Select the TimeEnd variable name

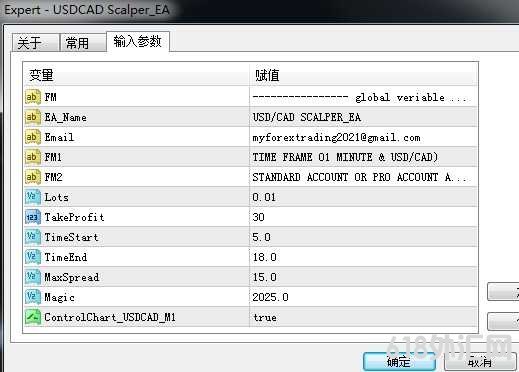click(66, 257)
